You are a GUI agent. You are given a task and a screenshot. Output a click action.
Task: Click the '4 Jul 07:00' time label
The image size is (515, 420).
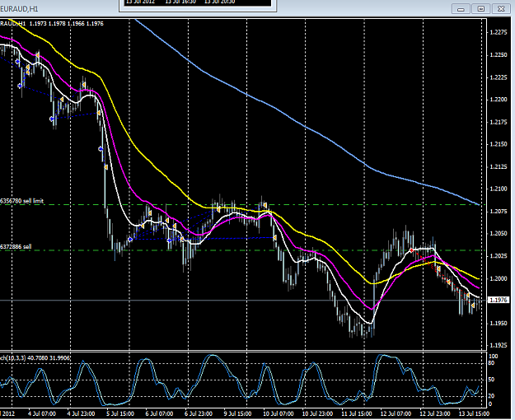coord(42,413)
